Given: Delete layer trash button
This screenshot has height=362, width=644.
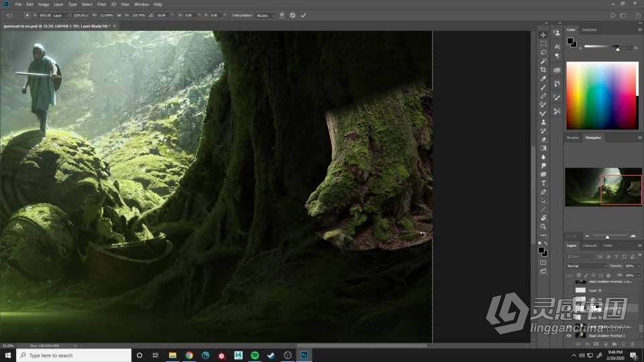Looking at the screenshot, I should coord(632,344).
